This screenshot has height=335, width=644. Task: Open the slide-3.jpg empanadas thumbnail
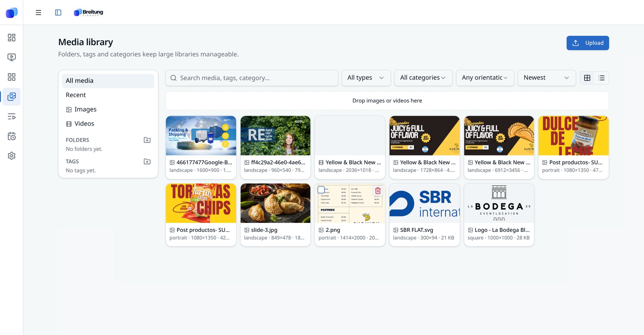[275, 203]
